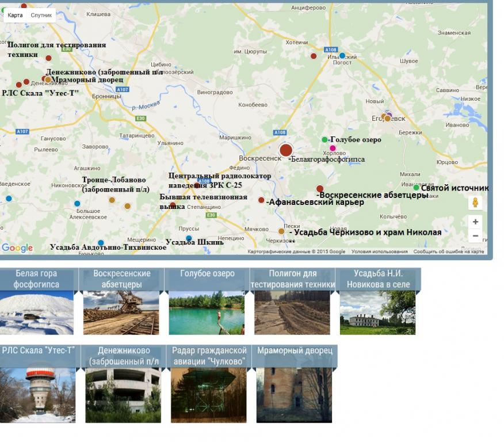Select the red marker near Хотеичи
Screen dimensions: 504x442
tap(314, 56)
